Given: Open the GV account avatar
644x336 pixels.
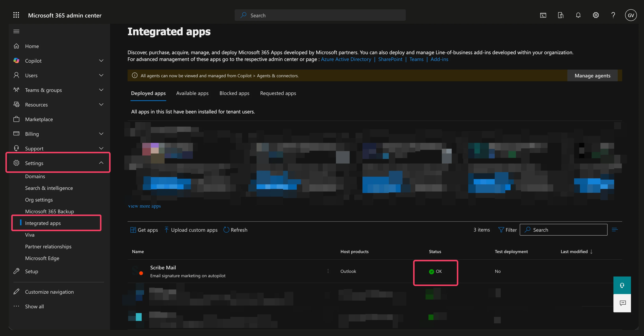Looking at the screenshot, I should [631, 15].
